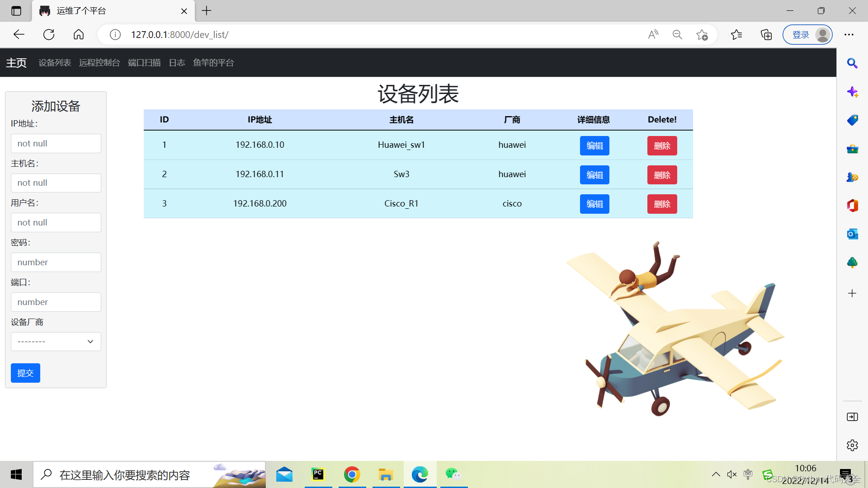Open sidebar Microsoft 365 icon
Screen dimensions: 868x488
(852, 206)
